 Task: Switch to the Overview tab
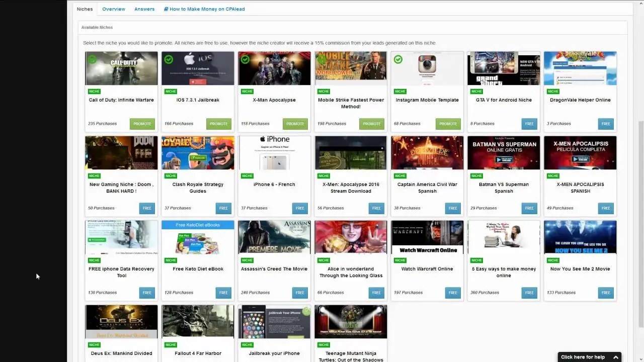coord(114,9)
